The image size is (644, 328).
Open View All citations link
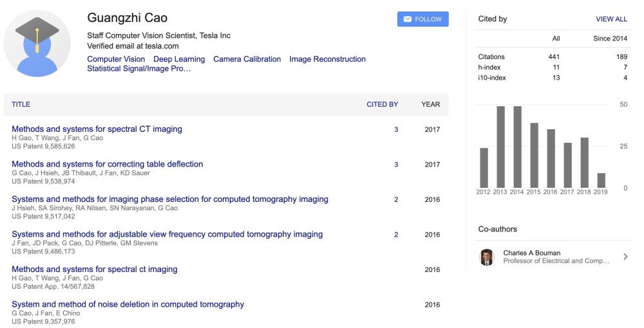pos(611,19)
